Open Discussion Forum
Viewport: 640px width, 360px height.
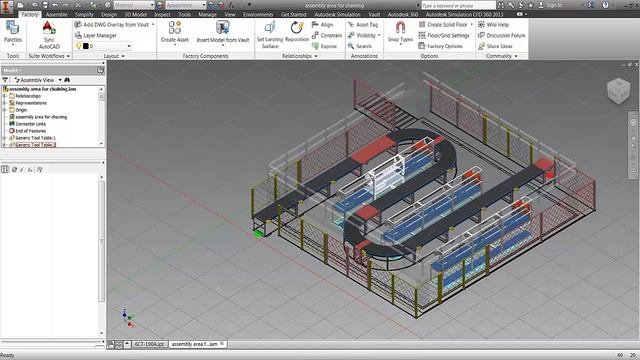coord(502,36)
